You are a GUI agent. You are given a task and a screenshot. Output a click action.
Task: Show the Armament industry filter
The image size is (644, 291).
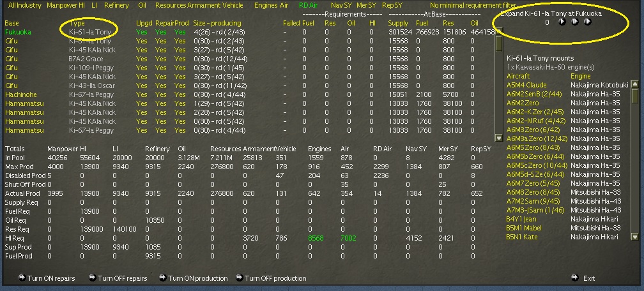pos(204,5)
